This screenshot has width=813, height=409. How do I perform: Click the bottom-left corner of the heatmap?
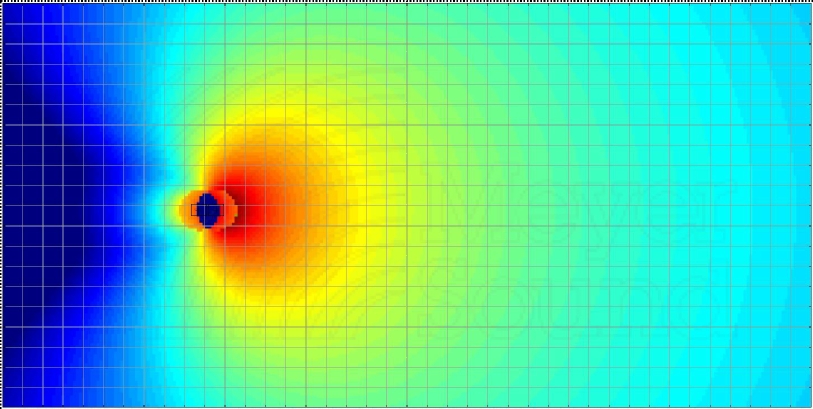(x=3, y=404)
